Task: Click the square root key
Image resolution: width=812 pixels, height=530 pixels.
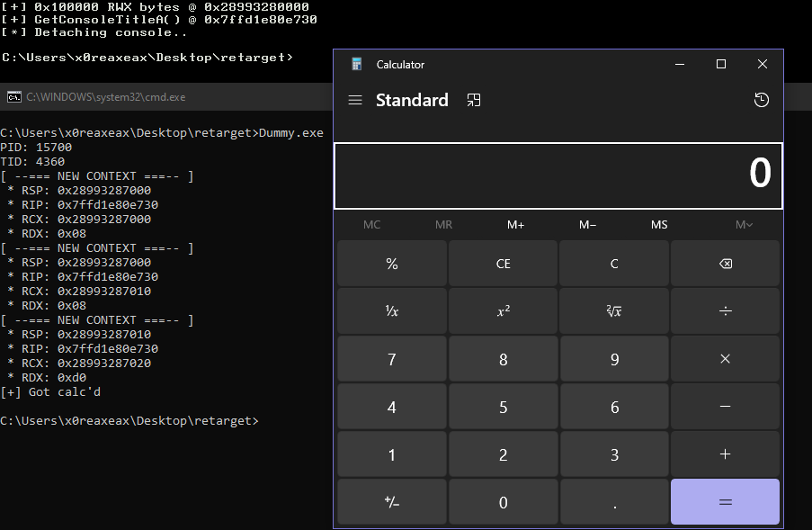Action: point(614,310)
